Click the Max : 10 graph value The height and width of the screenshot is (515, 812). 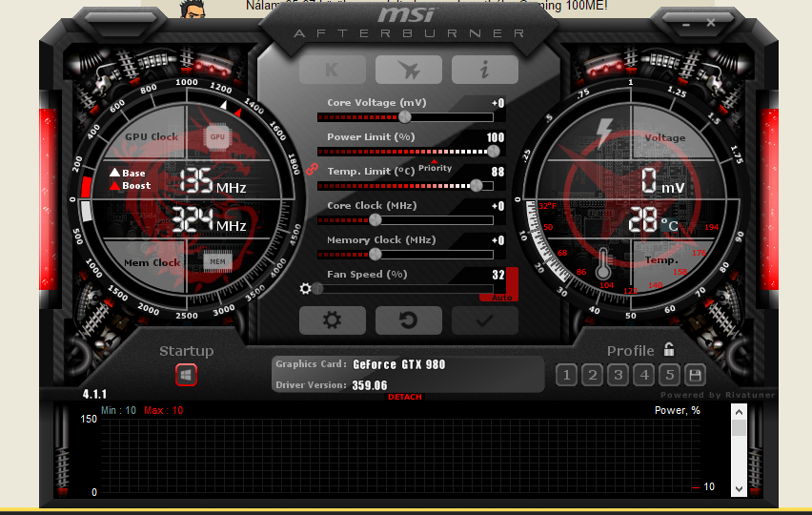pos(164,410)
